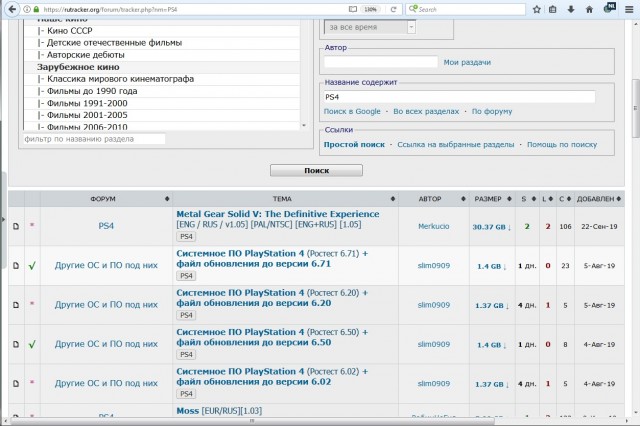This screenshot has height=426, width=640.
Task: Bookmark this page with the star icon
Action: (x=536, y=9)
